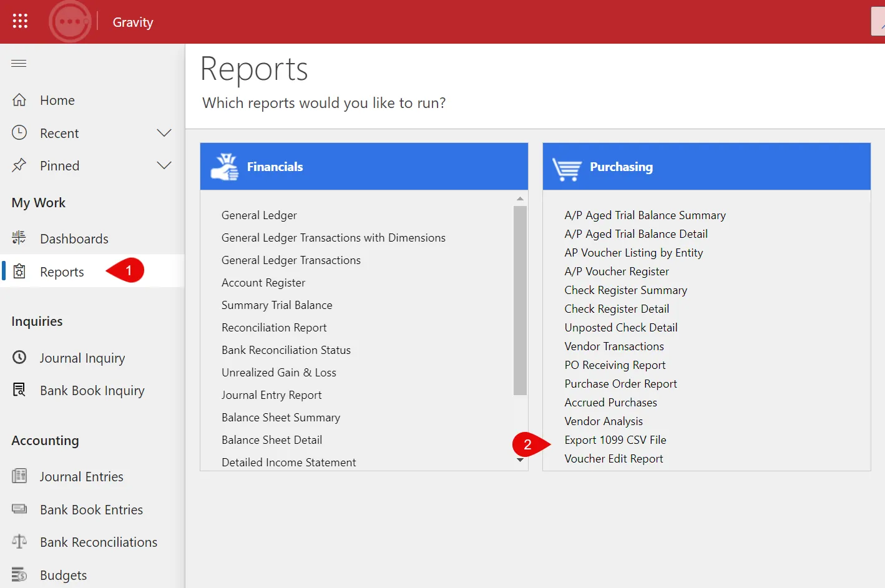Click the Bank Book Entries icon
885x588 pixels.
19,509
